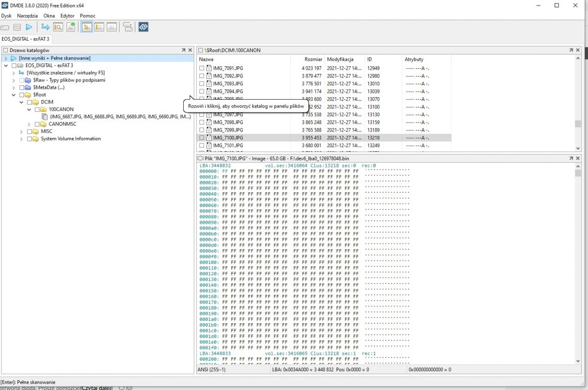The height and width of the screenshot is (390, 588).
Task: Click the virtual FS arrow icon in tree
Action: click(x=22, y=73)
